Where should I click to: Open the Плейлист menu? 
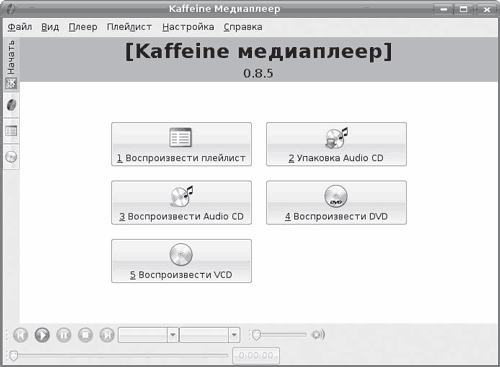129,27
